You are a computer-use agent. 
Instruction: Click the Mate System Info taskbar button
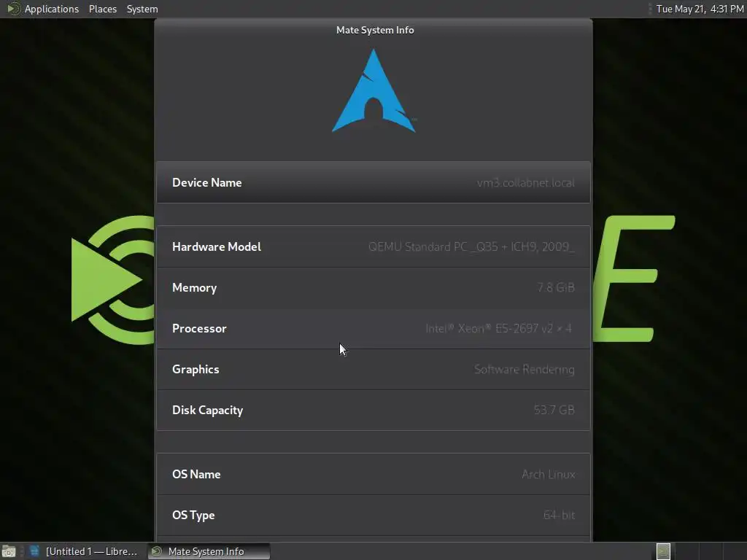click(x=209, y=551)
